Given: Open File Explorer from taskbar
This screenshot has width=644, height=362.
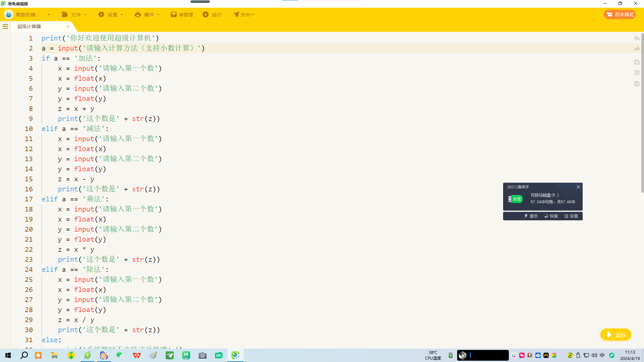Looking at the screenshot, I should (54, 355).
